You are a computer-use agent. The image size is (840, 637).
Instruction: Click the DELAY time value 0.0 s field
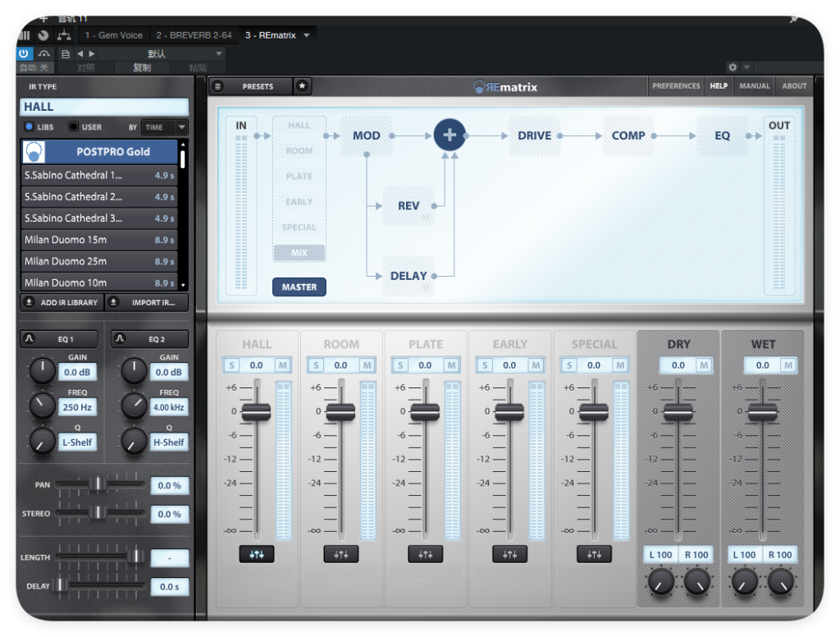click(x=169, y=587)
